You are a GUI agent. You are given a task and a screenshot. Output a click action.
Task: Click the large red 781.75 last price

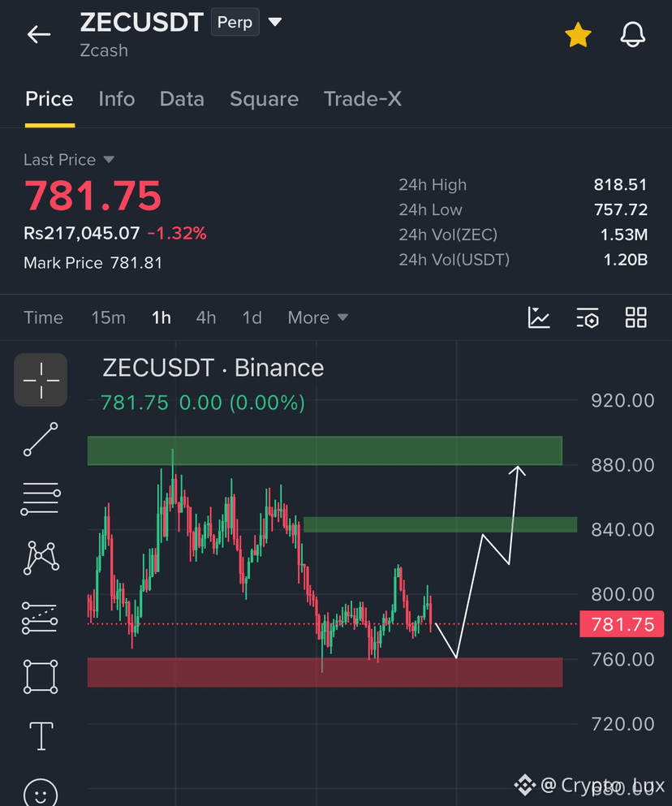click(x=93, y=196)
